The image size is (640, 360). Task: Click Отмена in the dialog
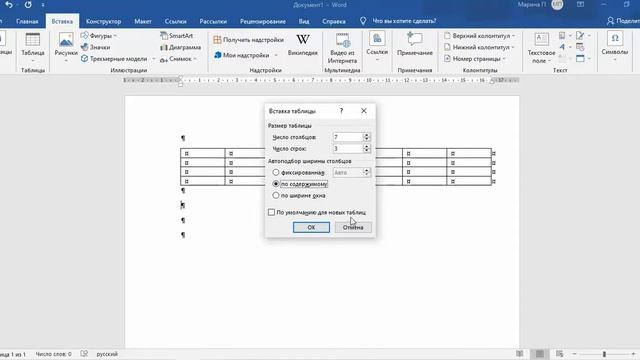click(x=353, y=227)
